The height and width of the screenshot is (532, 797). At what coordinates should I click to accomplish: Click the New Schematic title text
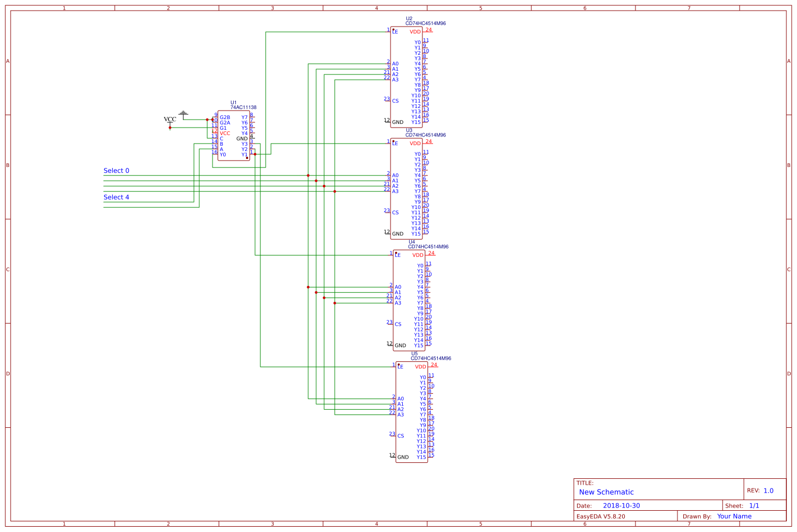606,492
